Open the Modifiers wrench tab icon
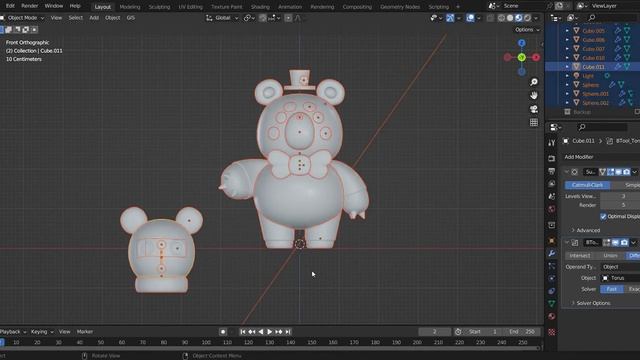640x360 pixels. (x=551, y=253)
